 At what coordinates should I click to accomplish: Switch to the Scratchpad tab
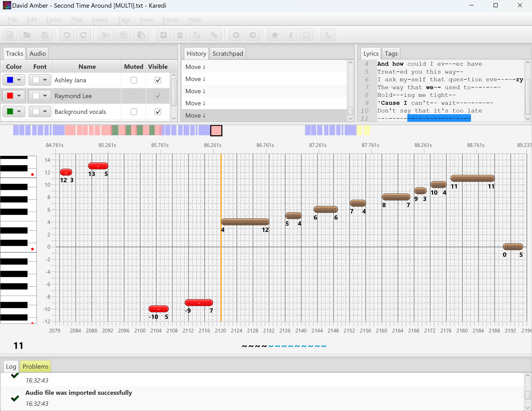[228, 54]
